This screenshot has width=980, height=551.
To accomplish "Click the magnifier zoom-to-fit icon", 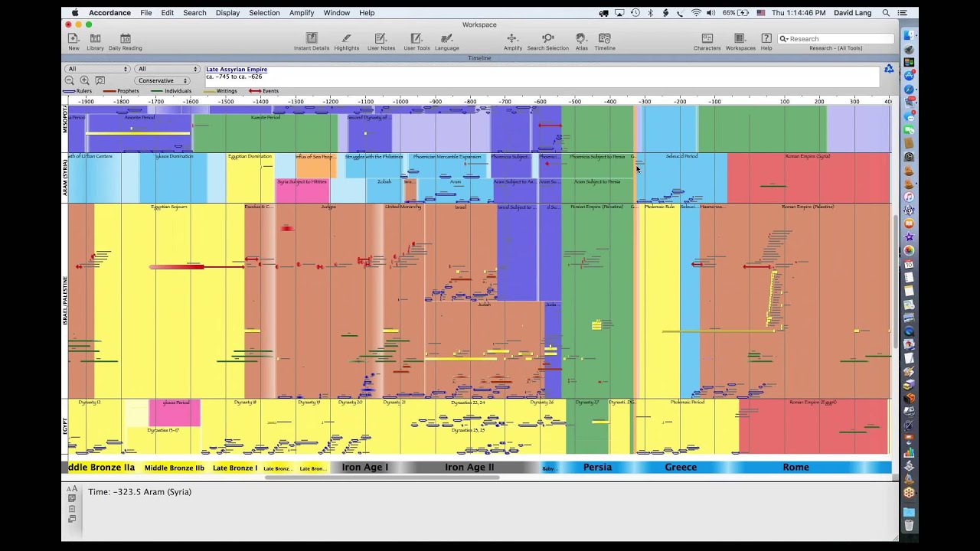I will coord(100,80).
